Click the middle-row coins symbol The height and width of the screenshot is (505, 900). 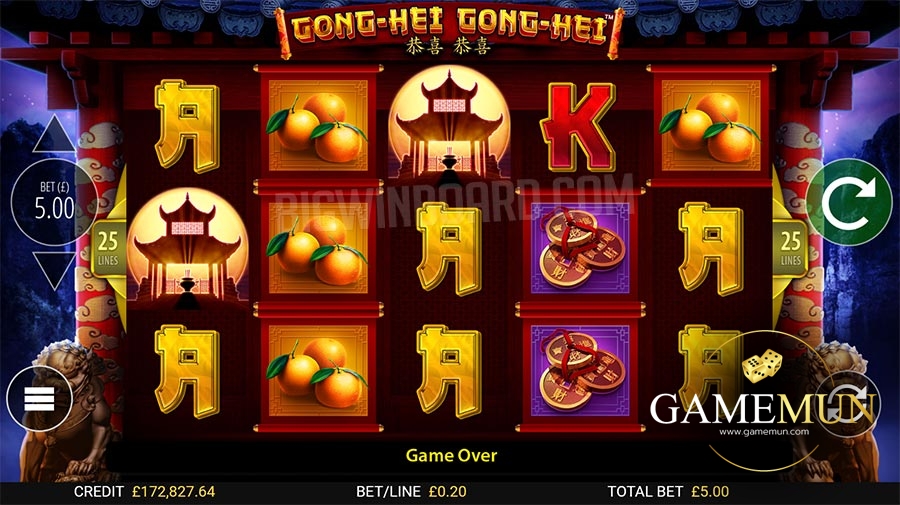tap(580, 248)
